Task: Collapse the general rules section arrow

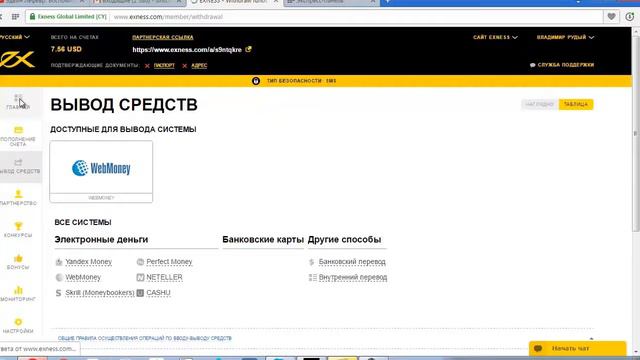Action: click(591, 338)
